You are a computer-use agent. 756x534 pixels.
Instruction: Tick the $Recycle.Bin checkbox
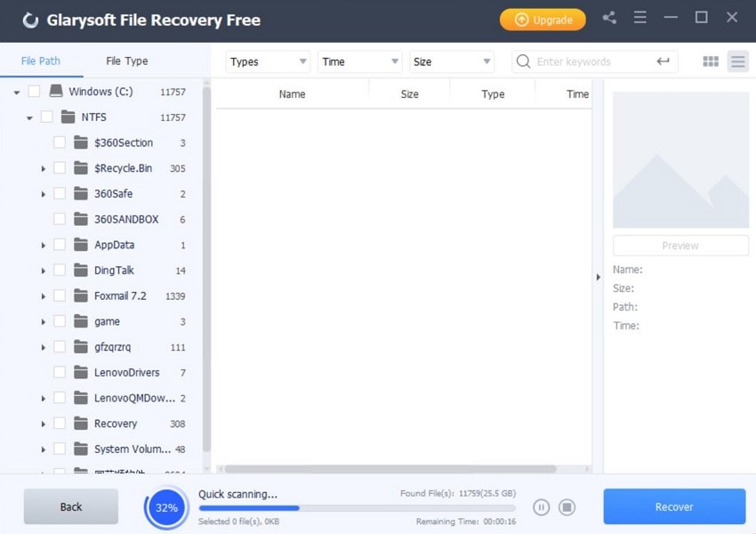click(60, 168)
